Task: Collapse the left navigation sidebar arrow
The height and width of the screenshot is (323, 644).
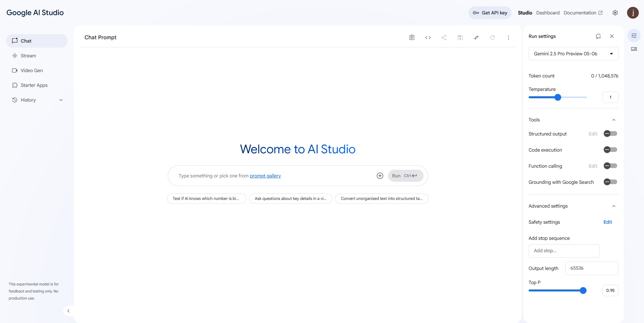Action: (x=68, y=311)
